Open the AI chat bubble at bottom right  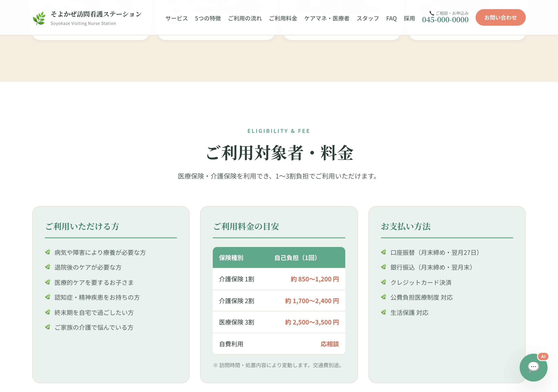click(533, 367)
